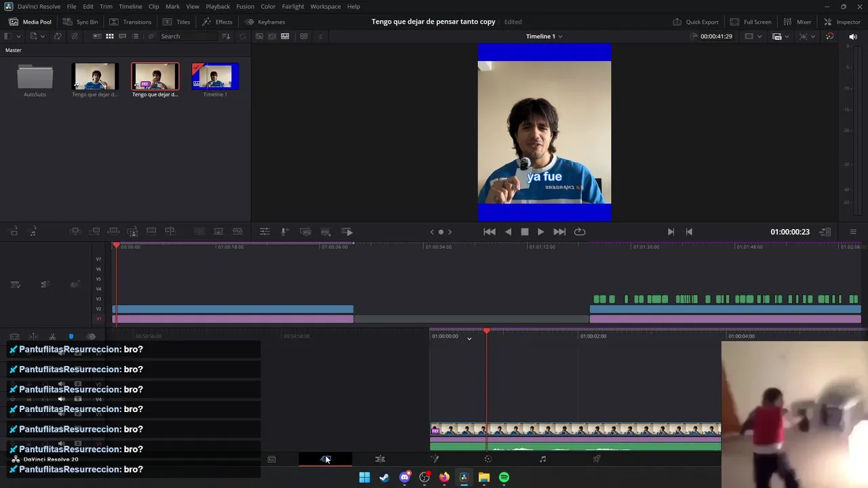Select the split clip scissors tool

[x=52, y=337]
